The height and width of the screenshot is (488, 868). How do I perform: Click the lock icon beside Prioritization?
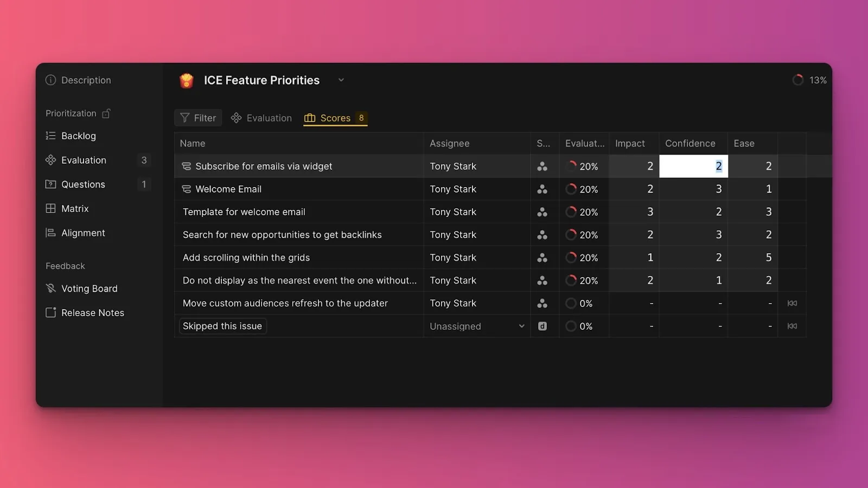pos(106,113)
